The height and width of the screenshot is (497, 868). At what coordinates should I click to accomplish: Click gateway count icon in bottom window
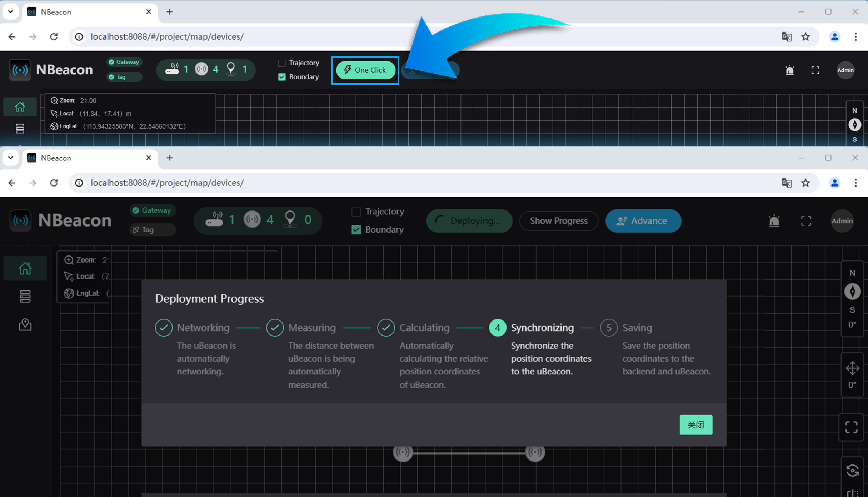[214, 219]
